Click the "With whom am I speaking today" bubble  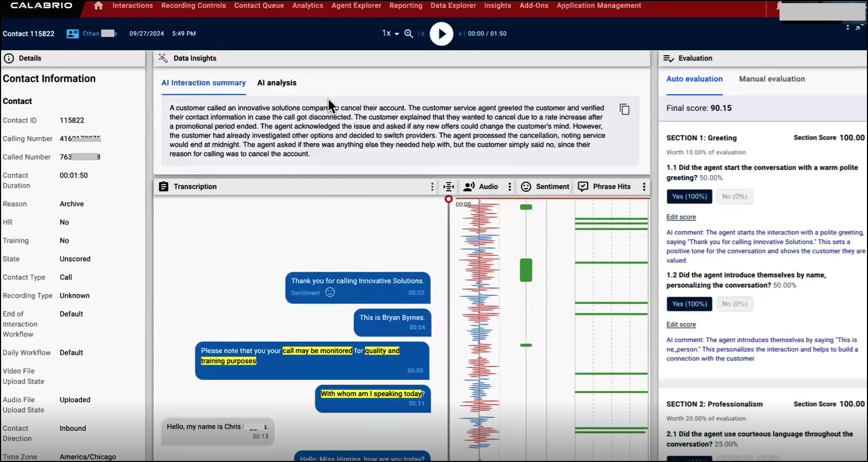tap(373, 399)
